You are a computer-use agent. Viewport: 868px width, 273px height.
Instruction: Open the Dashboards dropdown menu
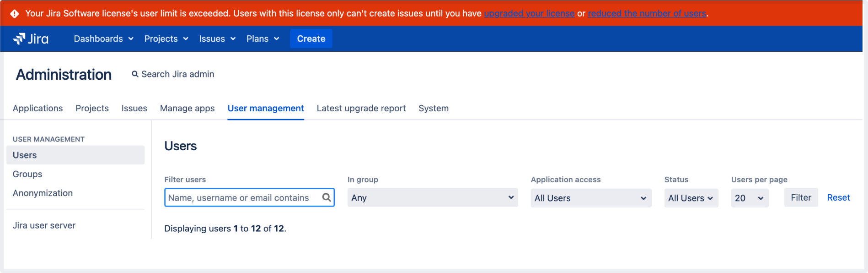point(103,39)
